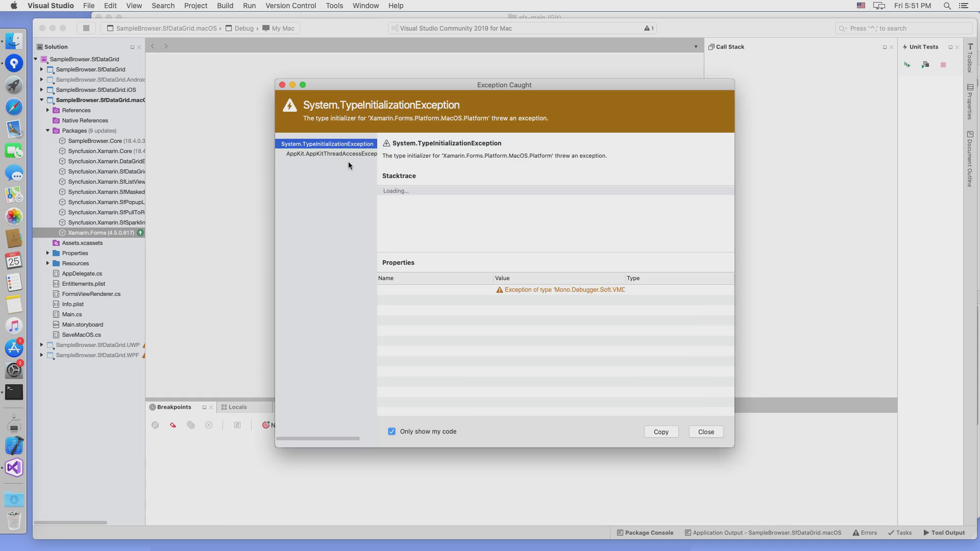Click the stop debugging square button in toolbar
Screen dimensions: 980x551
pos(86,28)
